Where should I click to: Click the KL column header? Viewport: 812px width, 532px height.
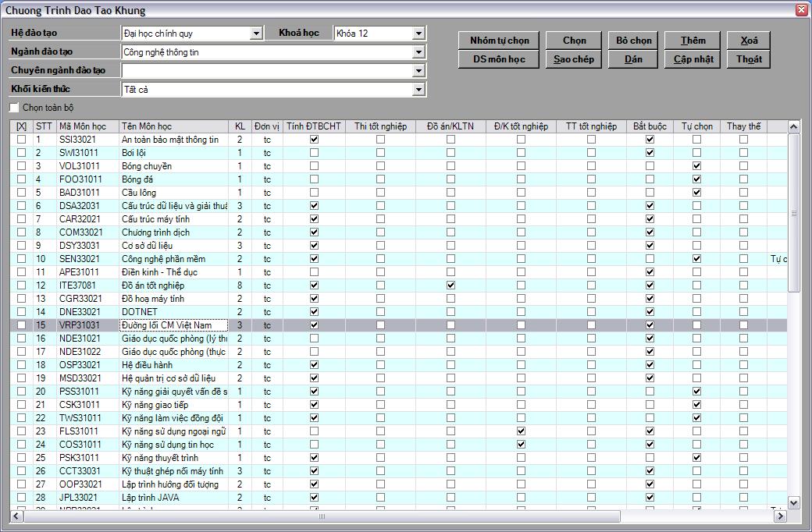point(240,126)
